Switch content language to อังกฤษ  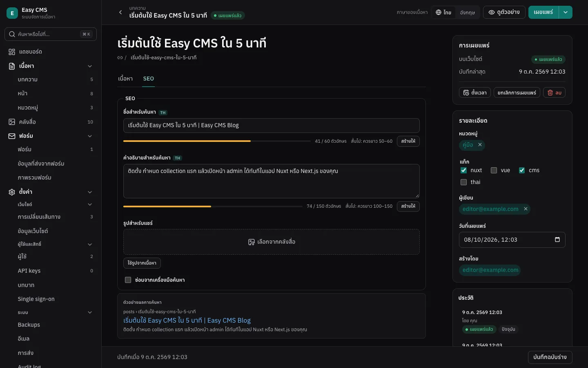coord(467,12)
